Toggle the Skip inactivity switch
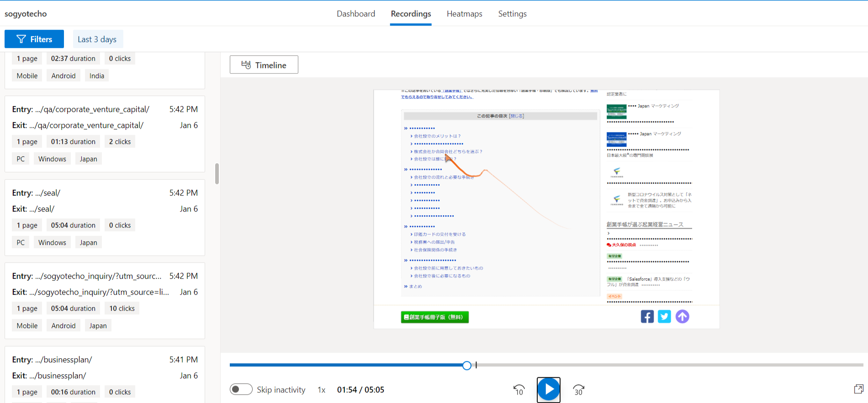 click(241, 389)
